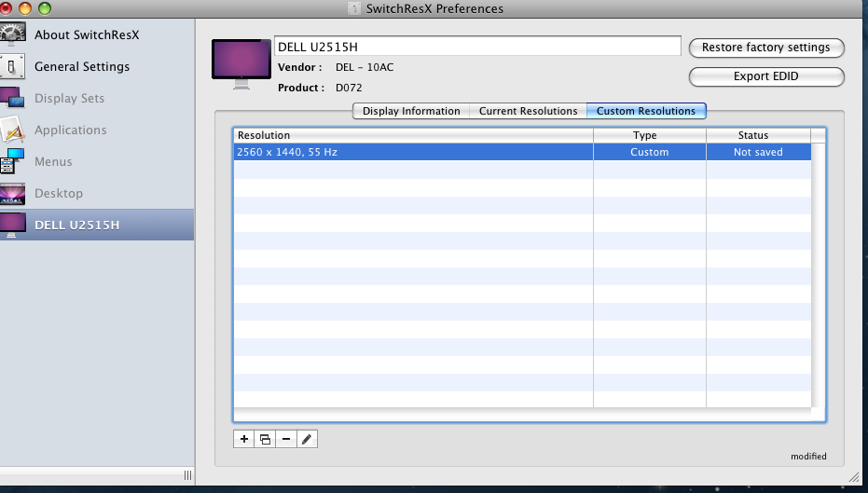868x493 pixels.
Task: Sort by Resolution column header
Action: (x=413, y=135)
